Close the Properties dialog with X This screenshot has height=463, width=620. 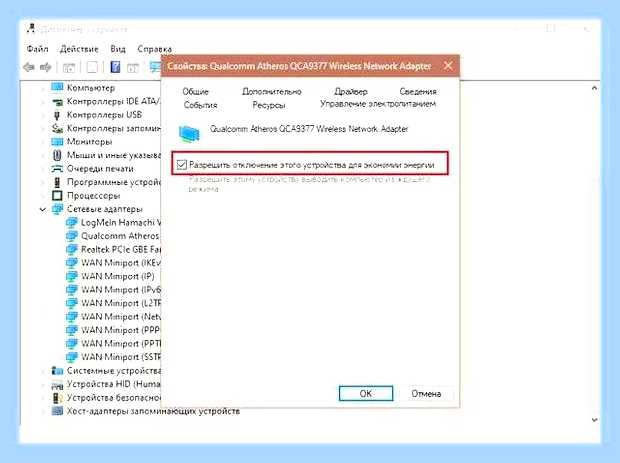coord(448,66)
